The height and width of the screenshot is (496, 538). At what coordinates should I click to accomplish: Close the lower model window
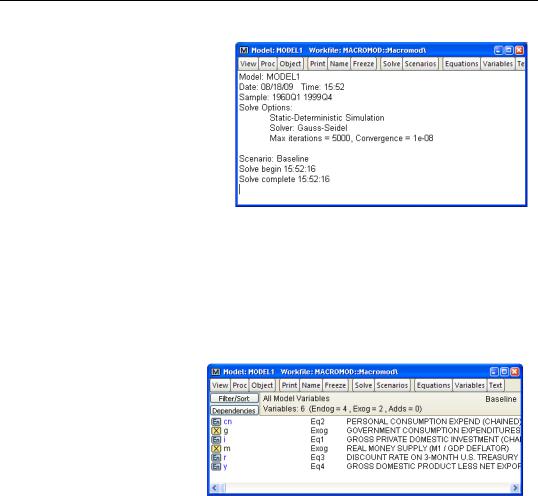pyautogui.click(x=515, y=372)
